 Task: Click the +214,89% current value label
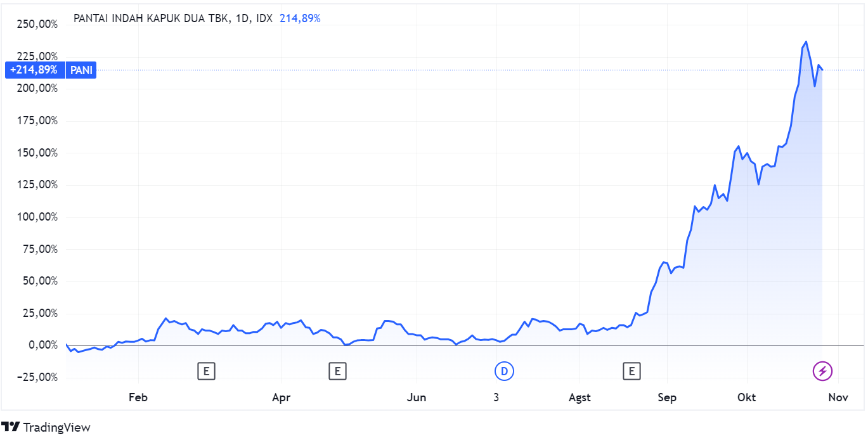(x=34, y=70)
